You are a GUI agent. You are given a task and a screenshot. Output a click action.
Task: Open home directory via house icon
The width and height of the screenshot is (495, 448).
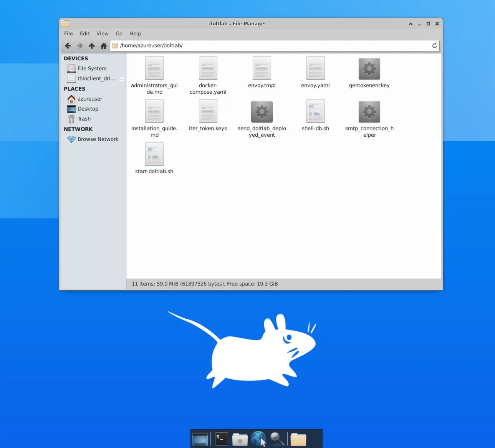click(104, 46)
